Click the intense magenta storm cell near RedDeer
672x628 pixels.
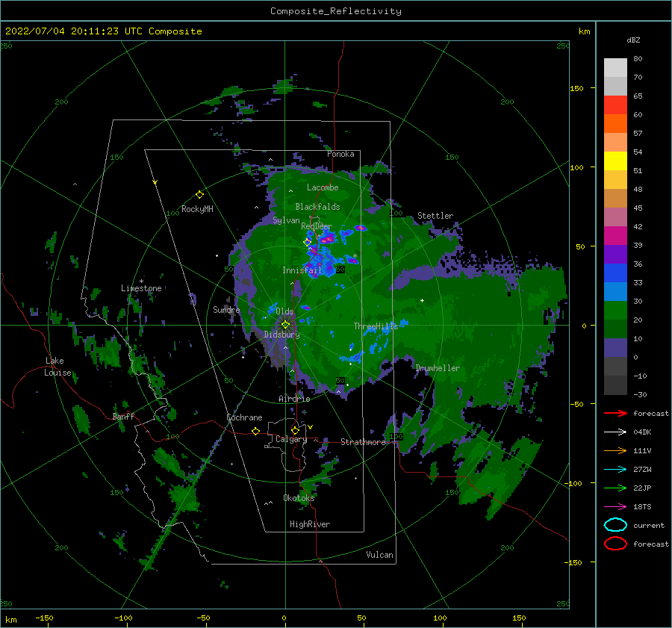[327, 239]
